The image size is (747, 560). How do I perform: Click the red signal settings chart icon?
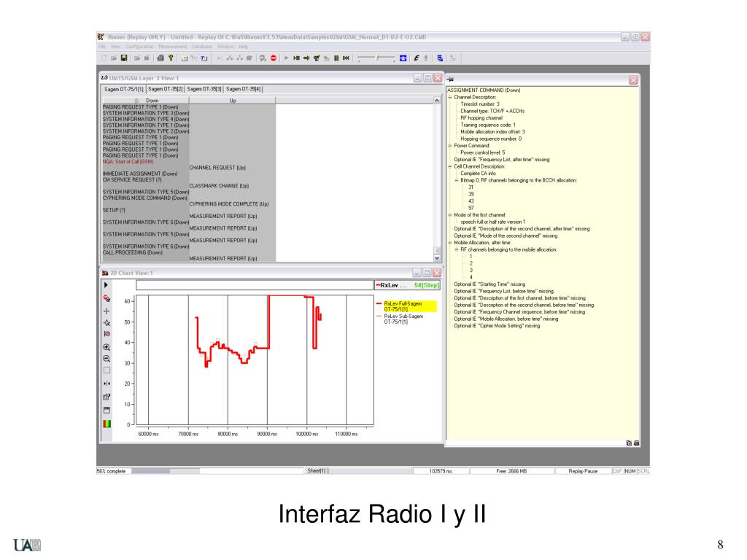[x=107, y=298]
